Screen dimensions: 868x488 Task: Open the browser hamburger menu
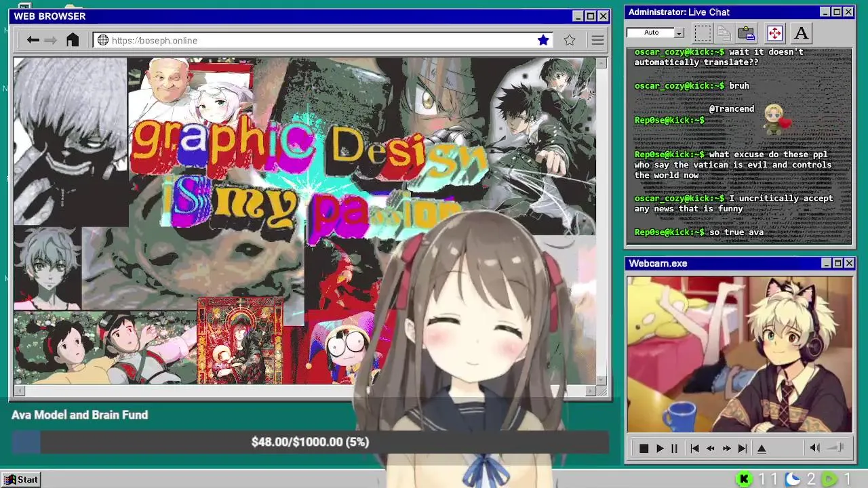point(597,41)
